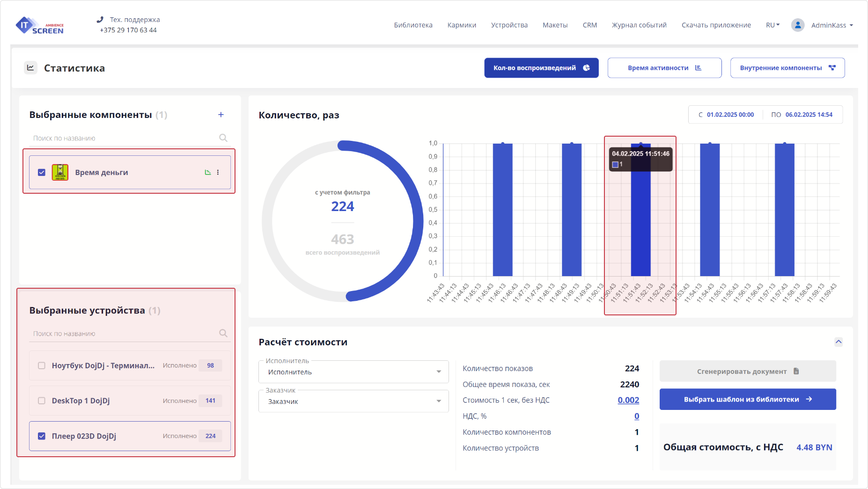The height and width of the screenshot is (489, 868).
Task: Click the statistics chart icon beside Статистика header
Action: tap(30, 67)
